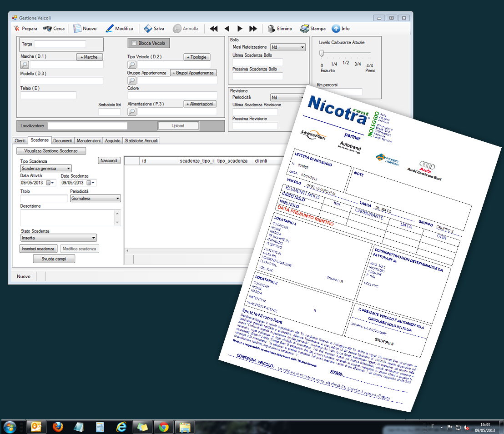Open Data Scadenza date picker
504x434 pixels.
(91, 183)
